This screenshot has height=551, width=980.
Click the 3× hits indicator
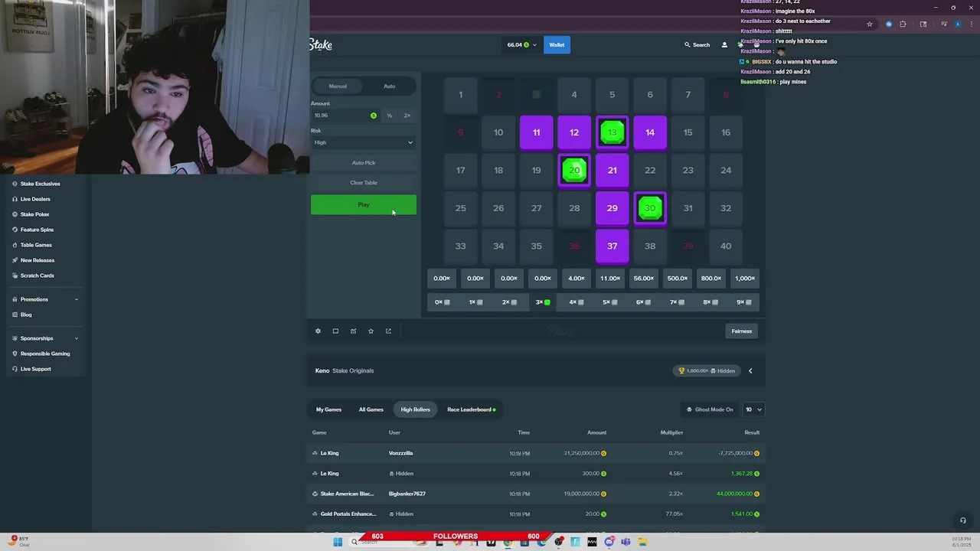543,302
